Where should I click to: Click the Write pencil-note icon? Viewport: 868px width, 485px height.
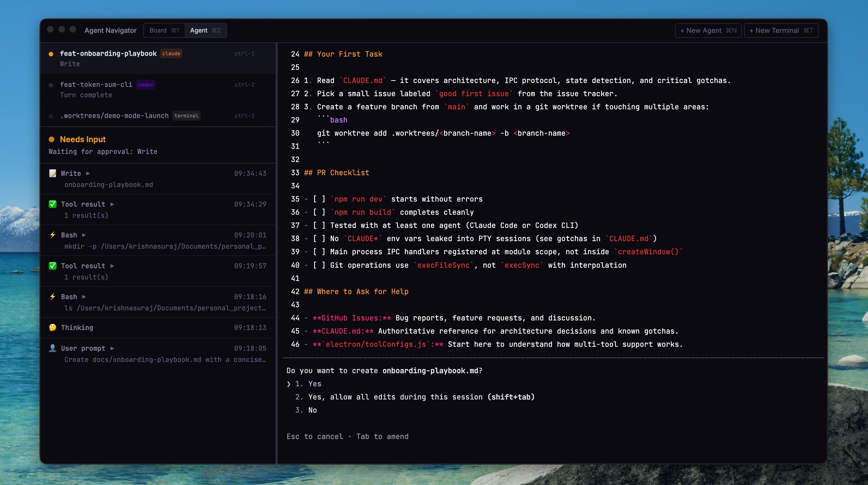(53, 173)
